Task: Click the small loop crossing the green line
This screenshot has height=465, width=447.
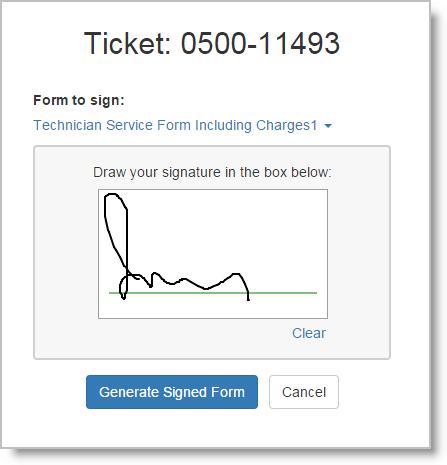Action: coord(123,287)
